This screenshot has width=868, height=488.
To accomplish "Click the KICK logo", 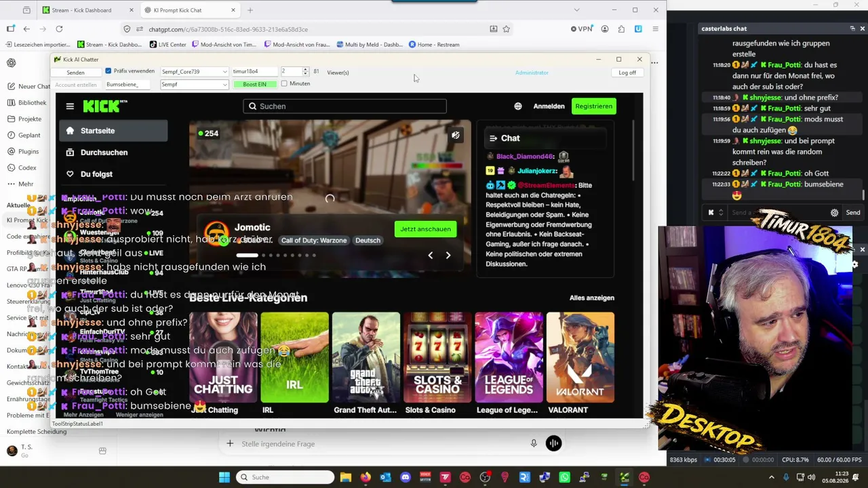I will click(105, 106).
